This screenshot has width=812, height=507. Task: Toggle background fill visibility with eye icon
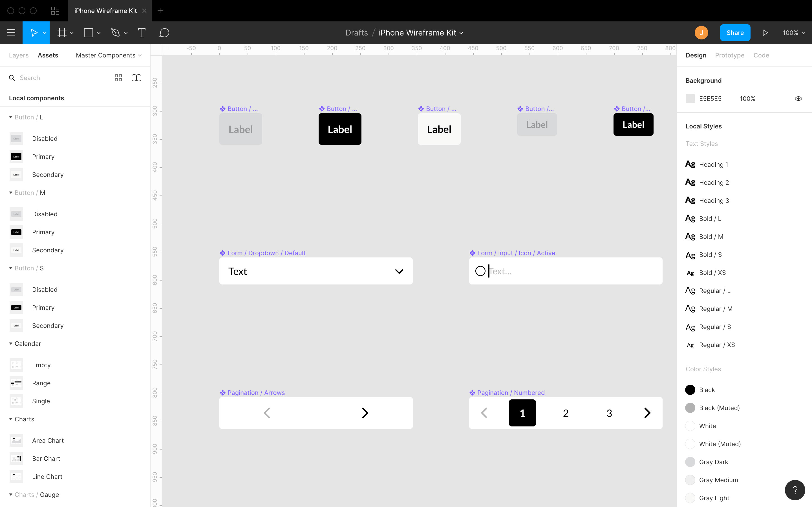[x=798, y=98]
